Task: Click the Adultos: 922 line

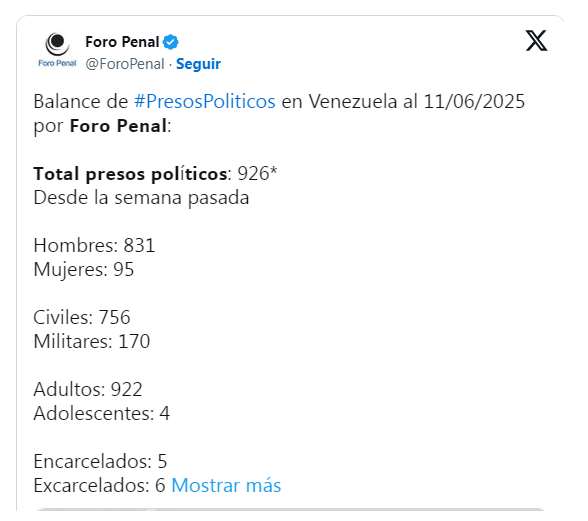Action: [x=88, y=389]
